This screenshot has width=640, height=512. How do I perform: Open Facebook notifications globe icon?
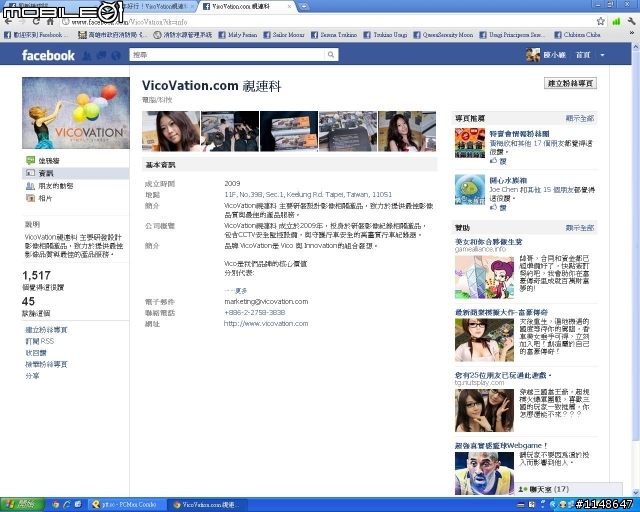(116, 56)
